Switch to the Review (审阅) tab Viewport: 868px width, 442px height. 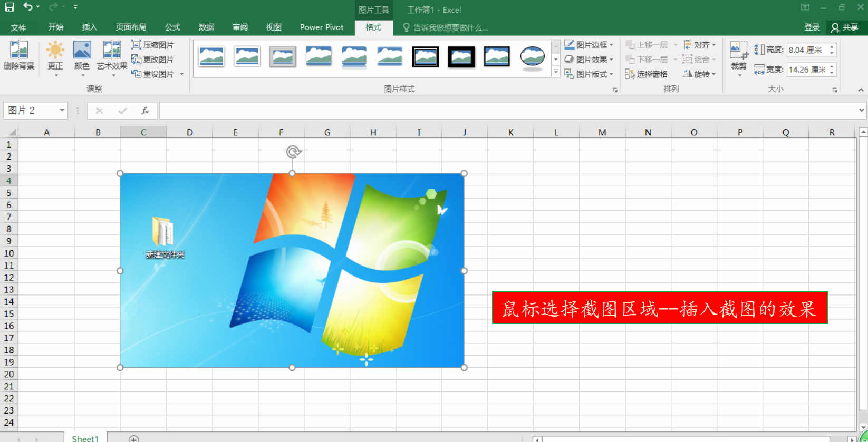point(240,27)
